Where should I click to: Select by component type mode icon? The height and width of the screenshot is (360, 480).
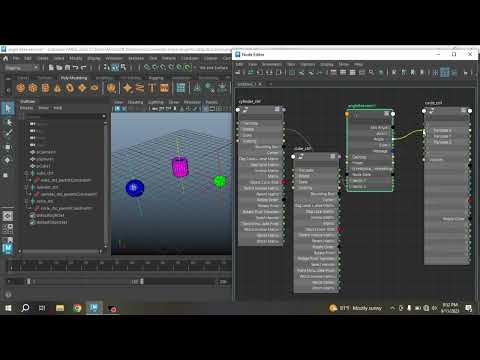[x=123, y=68]
